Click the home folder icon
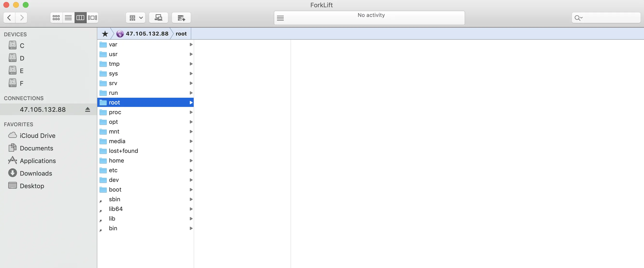 click(103, 161)
